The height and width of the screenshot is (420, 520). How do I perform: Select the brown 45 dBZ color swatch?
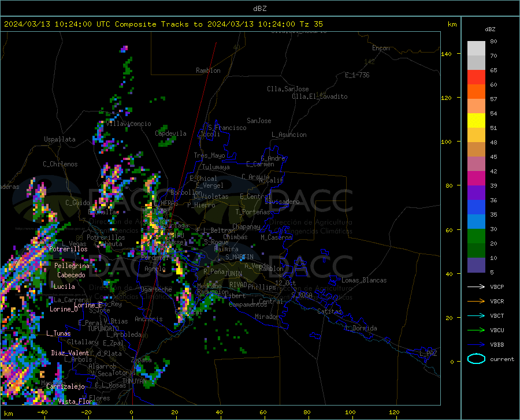pos(476,150)
